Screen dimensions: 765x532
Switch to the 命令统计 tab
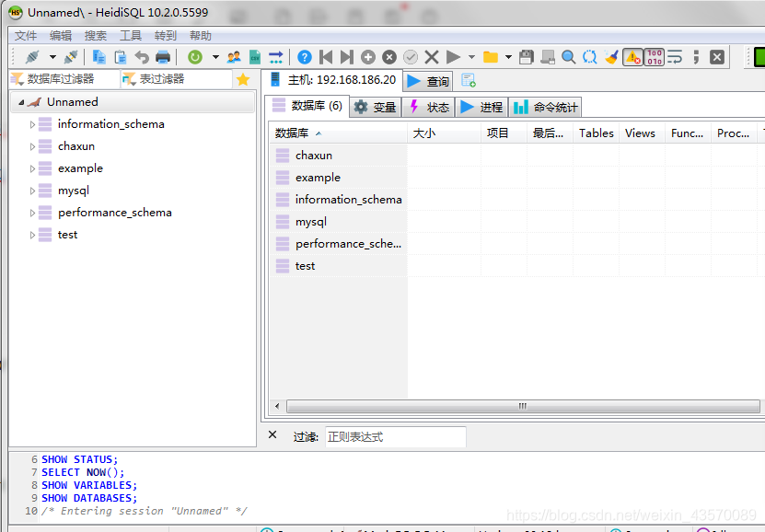pos(545,108)
